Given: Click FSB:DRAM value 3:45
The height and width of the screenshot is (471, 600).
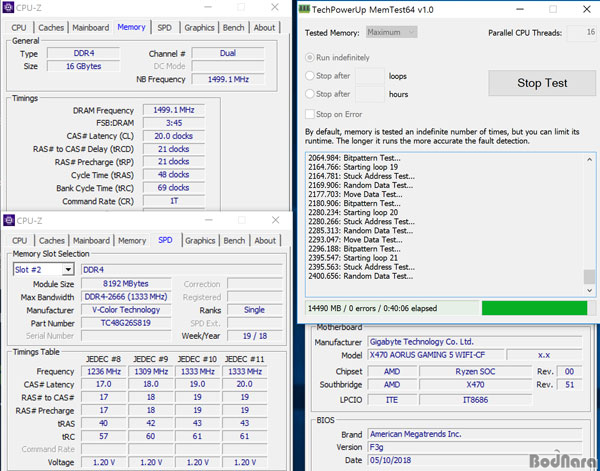Looking at the screenshot, I should coord(174,123).
